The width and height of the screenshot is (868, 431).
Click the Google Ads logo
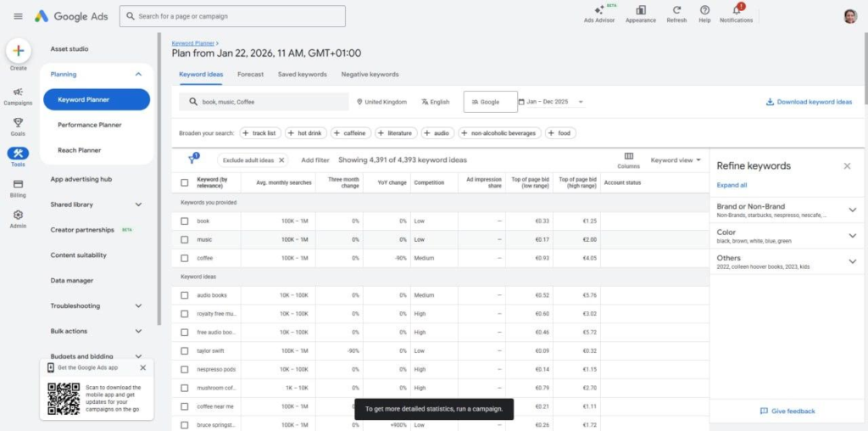tap(71, 16)
